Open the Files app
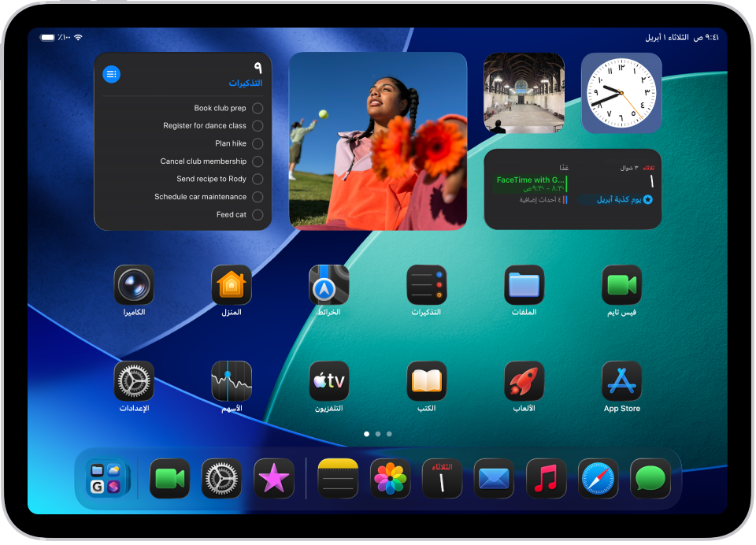 click(524, 285)
